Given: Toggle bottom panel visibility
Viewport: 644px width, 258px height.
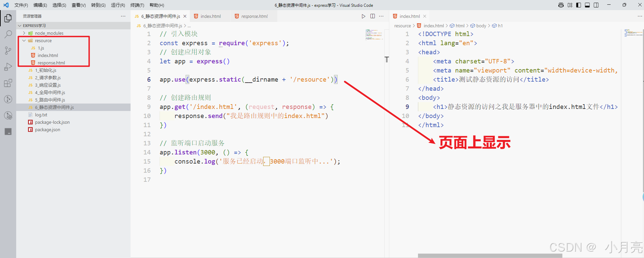Looking at the screenshot, I should coord(587,5).
